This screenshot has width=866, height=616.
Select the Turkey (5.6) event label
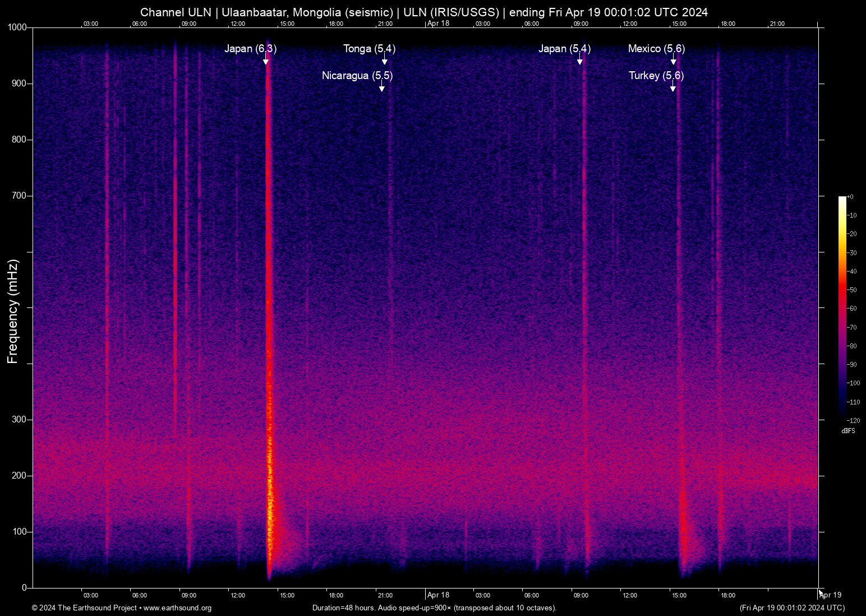pyautogui.click(x=656, y=76)
